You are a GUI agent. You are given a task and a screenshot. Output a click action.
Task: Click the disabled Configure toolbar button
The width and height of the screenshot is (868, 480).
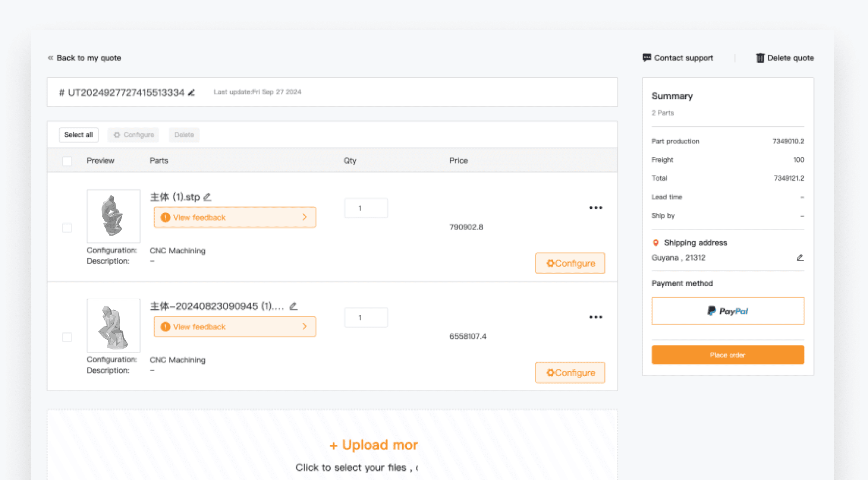point(133,135)
